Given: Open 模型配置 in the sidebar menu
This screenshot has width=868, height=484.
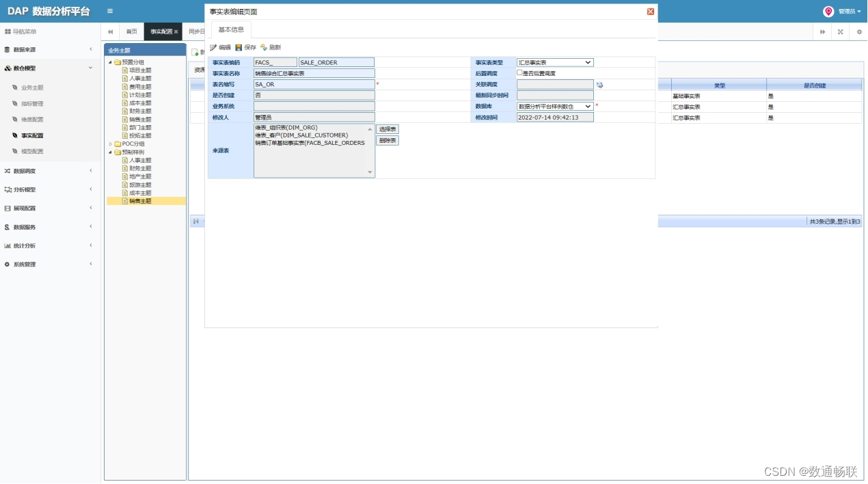Looking at the screenshot, I should [31, 151].
